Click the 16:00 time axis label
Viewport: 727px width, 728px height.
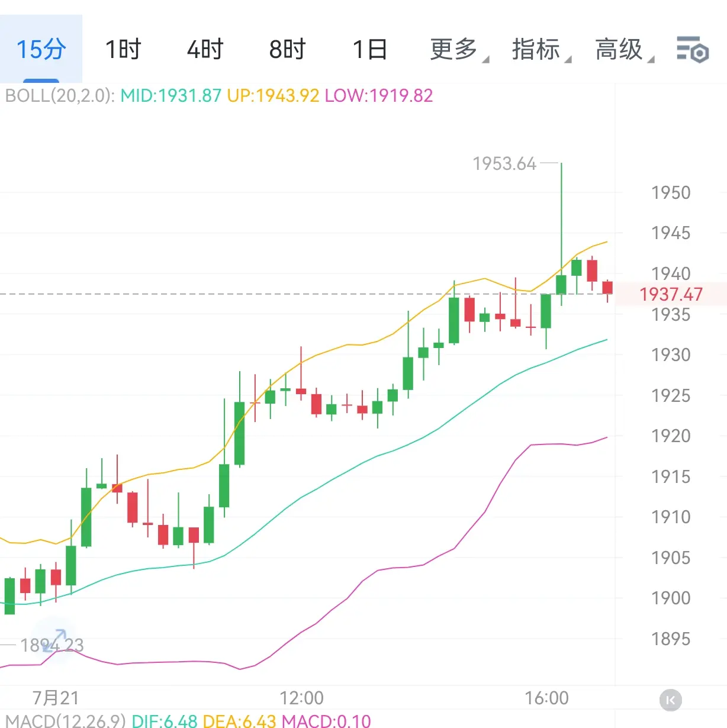pyautogui.click(x=546, y=698)
